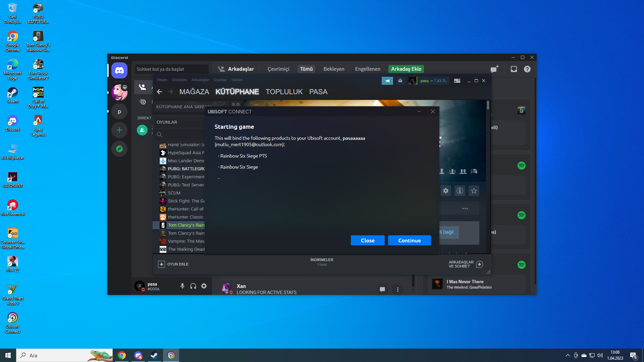The width and height of the screenshot is (644, 362).
Task: Open Euro Truck Simulator 2 desktop icon
Action: click(x=38, y=69)
